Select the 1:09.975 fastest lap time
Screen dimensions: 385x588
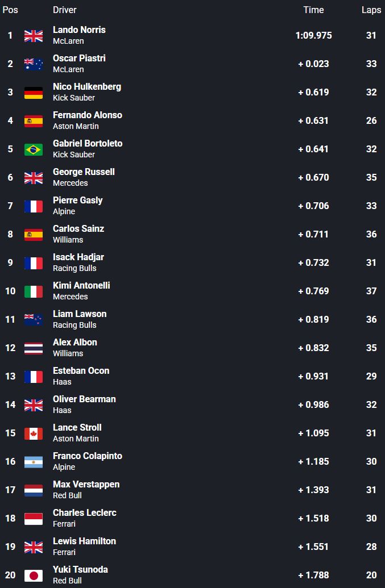313,35
